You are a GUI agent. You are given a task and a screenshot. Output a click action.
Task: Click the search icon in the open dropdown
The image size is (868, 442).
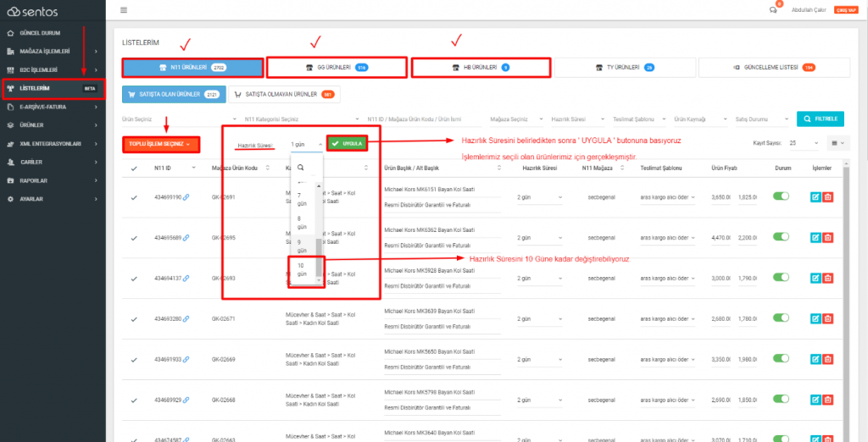click(300, 168)
